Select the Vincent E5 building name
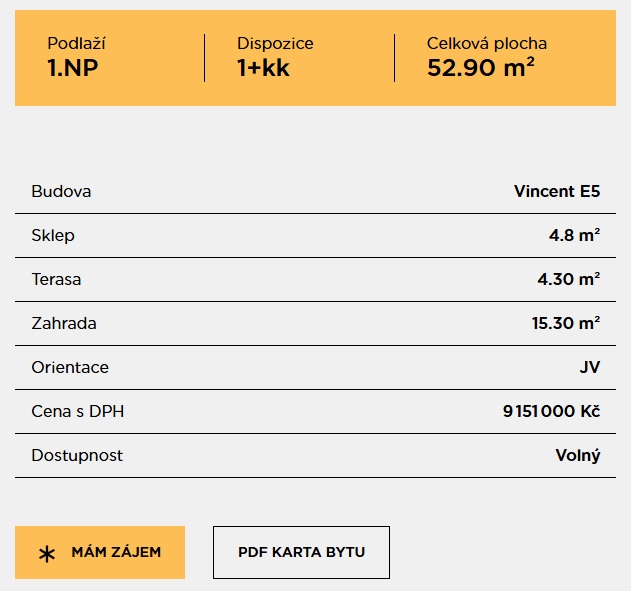Screen dimensions: 631x591 pos(556,191)
